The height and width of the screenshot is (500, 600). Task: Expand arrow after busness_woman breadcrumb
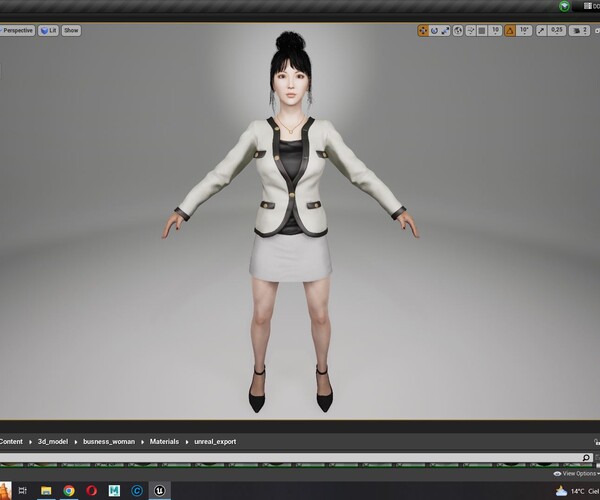click(142, 442)
